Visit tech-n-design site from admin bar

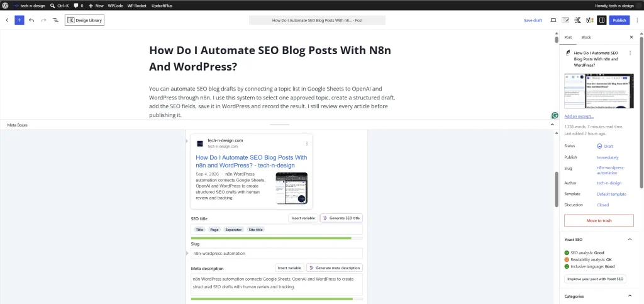pyautogui.click(x=29, y=6)
